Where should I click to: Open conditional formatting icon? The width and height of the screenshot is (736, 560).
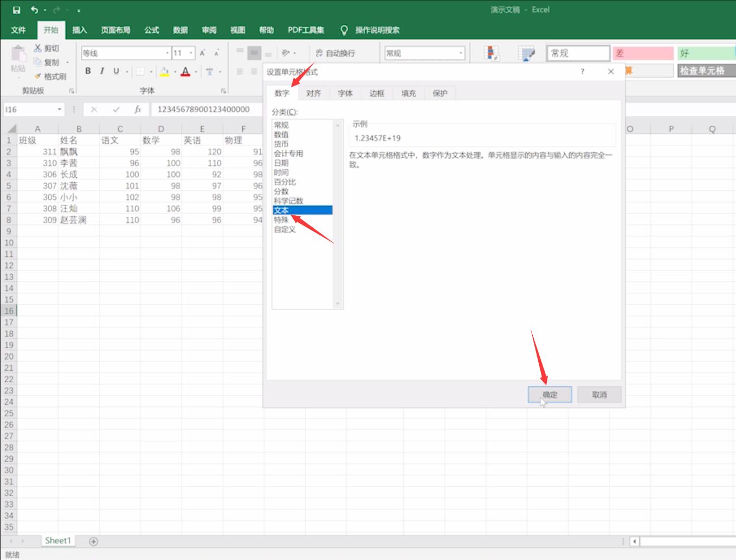492,53
